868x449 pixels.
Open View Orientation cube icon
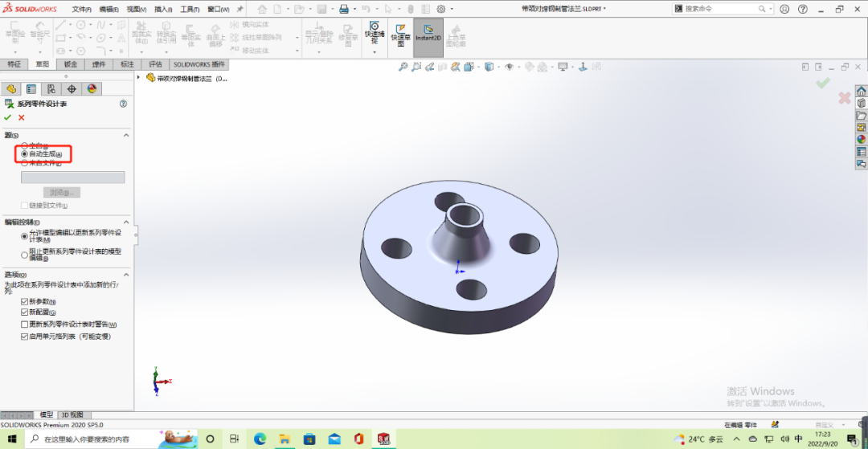[x=469, y=67]
